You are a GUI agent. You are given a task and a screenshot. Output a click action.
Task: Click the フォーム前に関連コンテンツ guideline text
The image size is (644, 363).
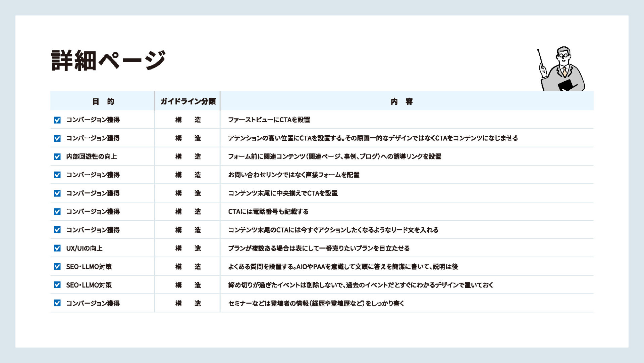[x=334, y=156]
